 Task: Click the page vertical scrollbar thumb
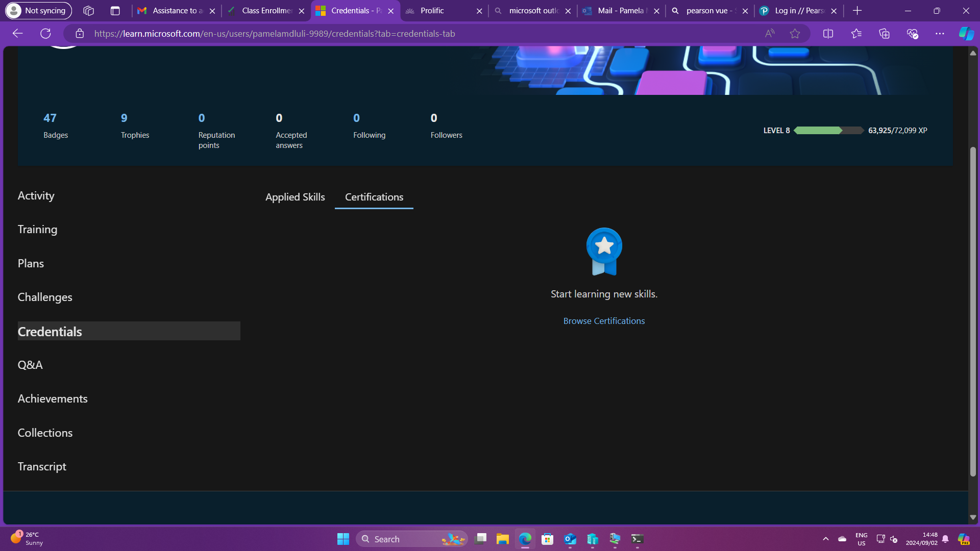tap(973, 311)
